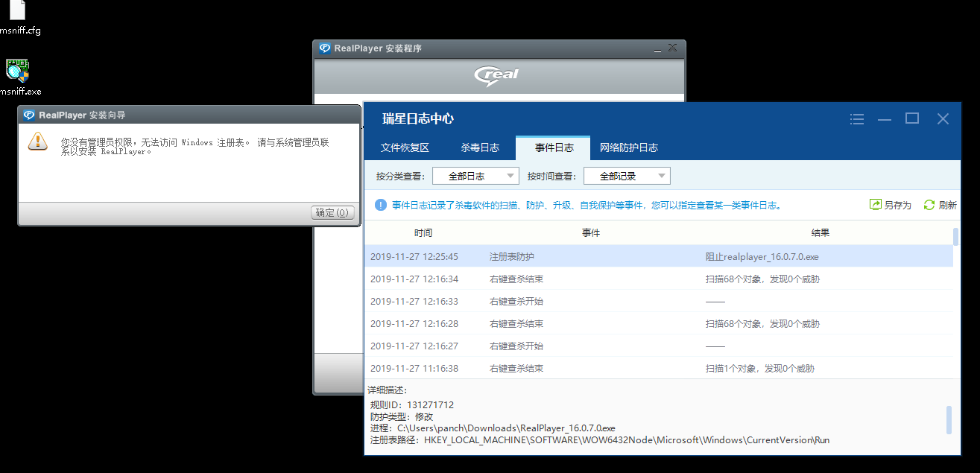980x473 pixels.
Task: Click the 另存为 export icon
Action: [876, 205]
